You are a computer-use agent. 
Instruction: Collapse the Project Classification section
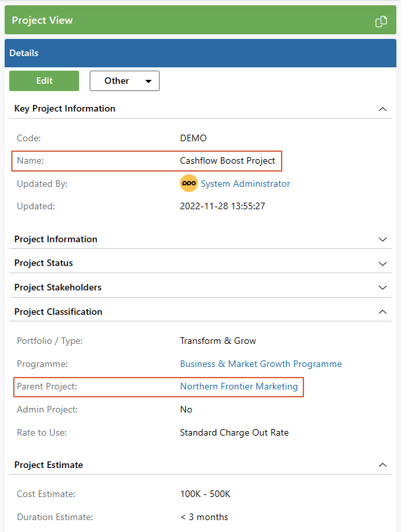point(383,312)
